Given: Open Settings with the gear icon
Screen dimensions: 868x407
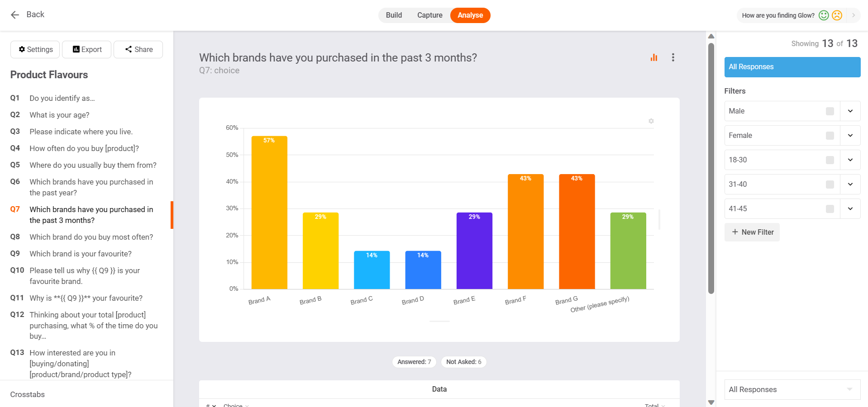Looking at the screenshot, I should coord(35,49).
